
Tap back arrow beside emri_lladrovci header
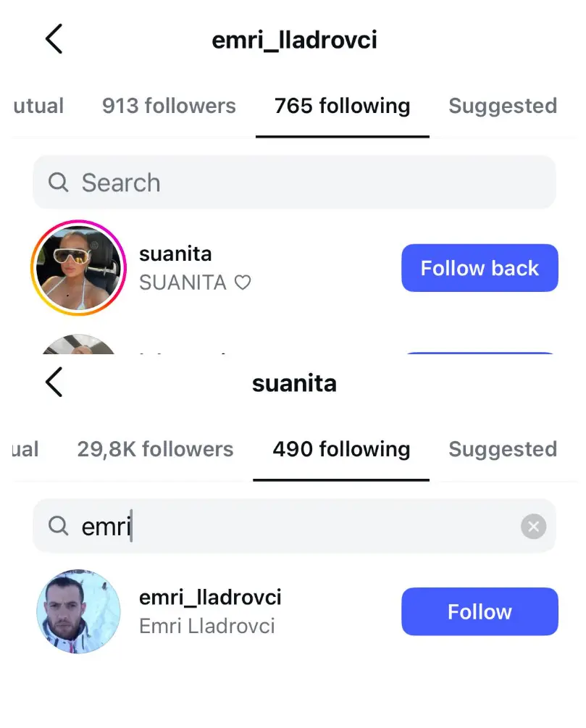click(54, 39)
